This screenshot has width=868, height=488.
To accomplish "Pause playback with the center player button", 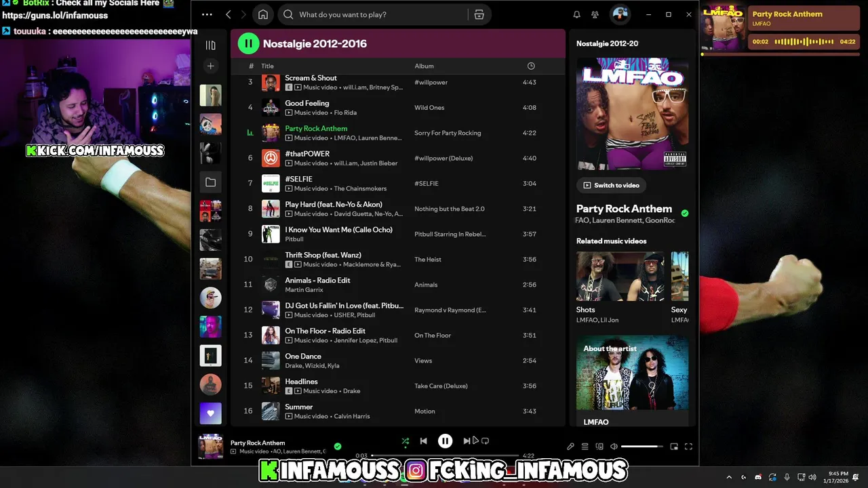I will [445, 441].
